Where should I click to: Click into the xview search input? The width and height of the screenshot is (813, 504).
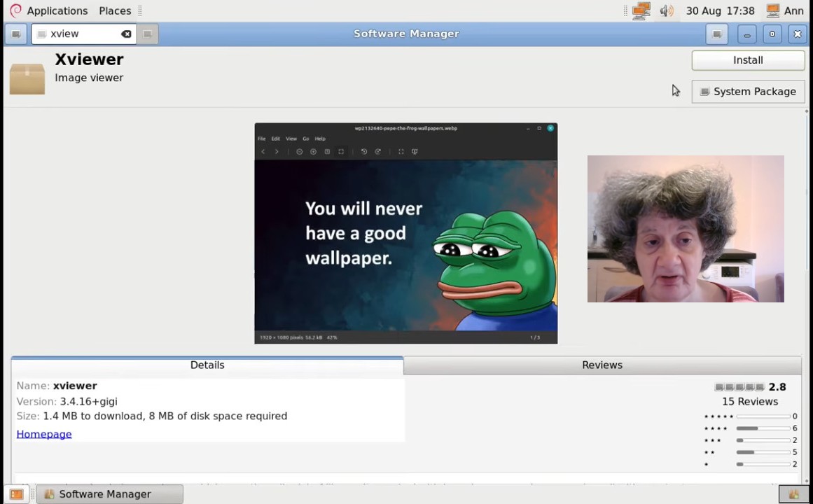(83, 34)
